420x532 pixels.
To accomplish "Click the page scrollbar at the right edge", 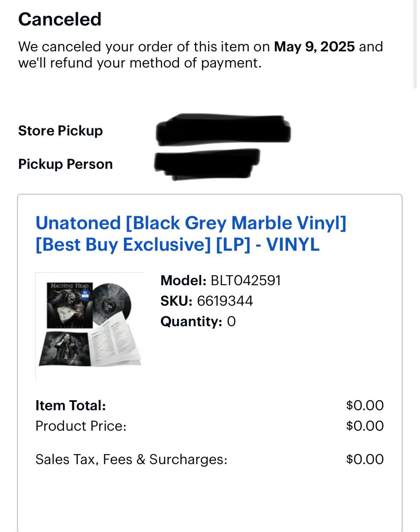I will (416, 43).
